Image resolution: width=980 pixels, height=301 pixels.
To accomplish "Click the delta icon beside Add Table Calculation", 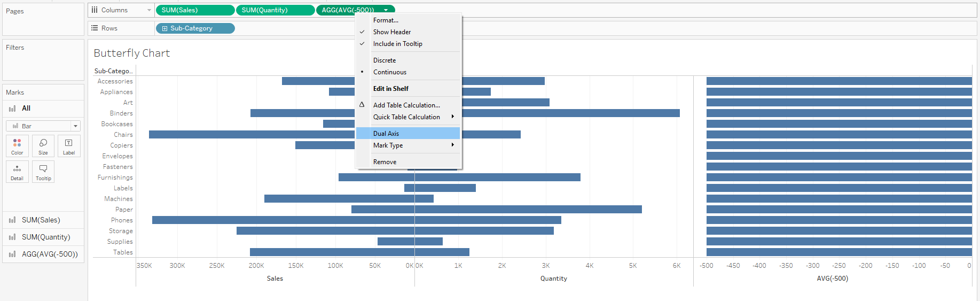I will click(x=362, y=105).
